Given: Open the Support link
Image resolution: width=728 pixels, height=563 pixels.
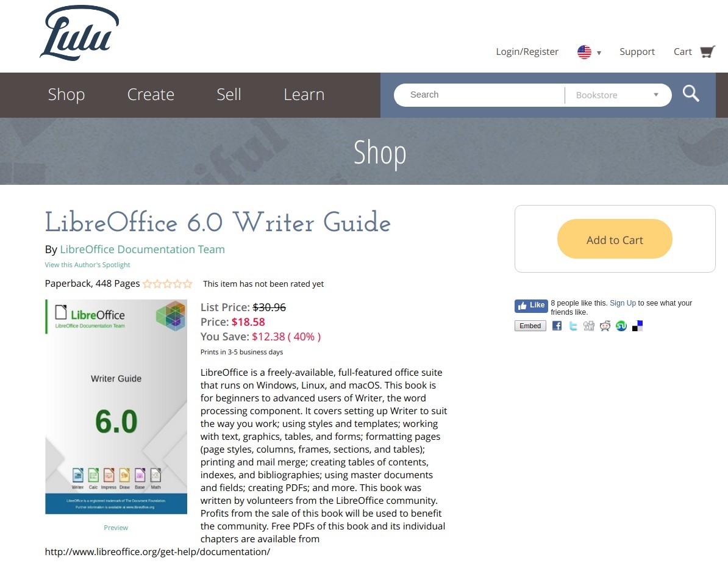Looking at the screenshot, I should [x=637, y=52].
